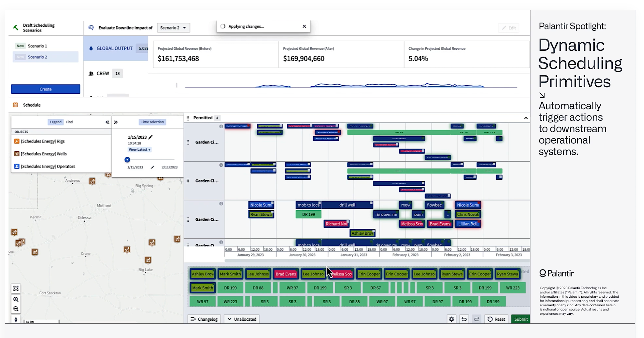Toggle Schedules Energy Wells legend item
This screenshot has width=644, height=338.
tap(44, 154)
